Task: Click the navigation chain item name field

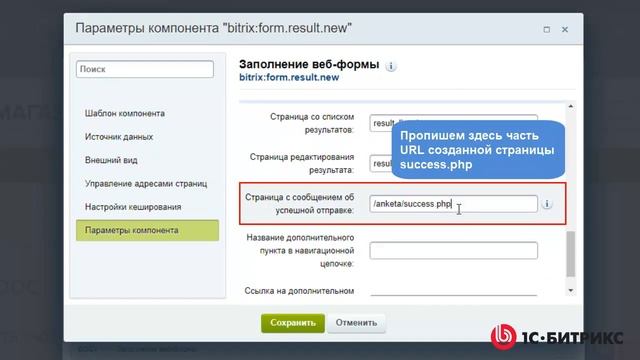Action: coord(453,251)
